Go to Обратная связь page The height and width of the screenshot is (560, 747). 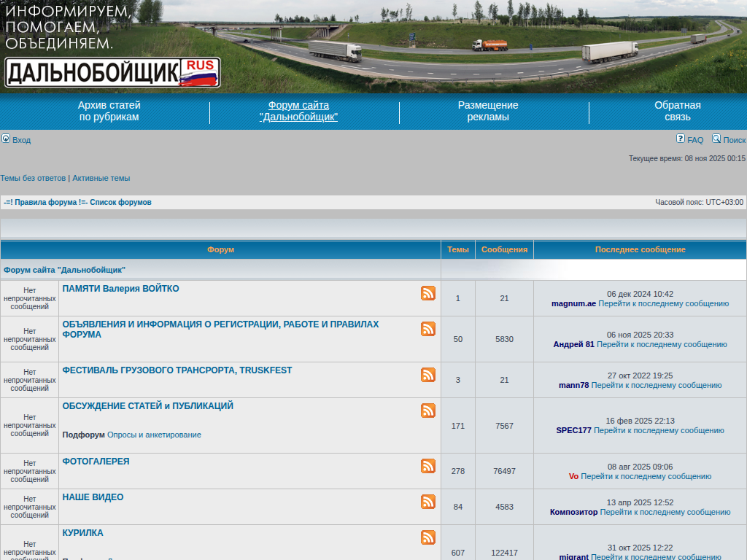(677, 111)
